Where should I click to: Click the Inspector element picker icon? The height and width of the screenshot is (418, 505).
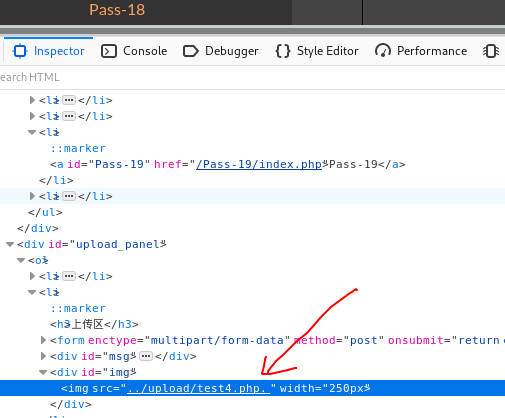(20, 51)
